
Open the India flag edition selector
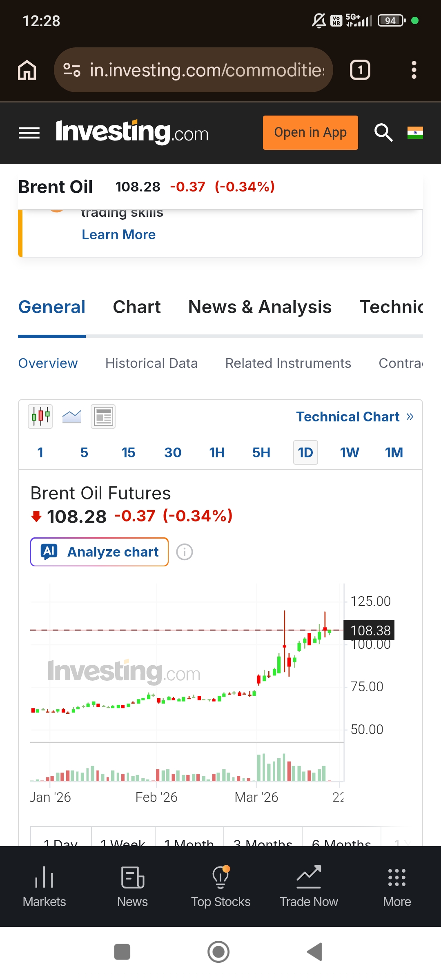[415, 133]
